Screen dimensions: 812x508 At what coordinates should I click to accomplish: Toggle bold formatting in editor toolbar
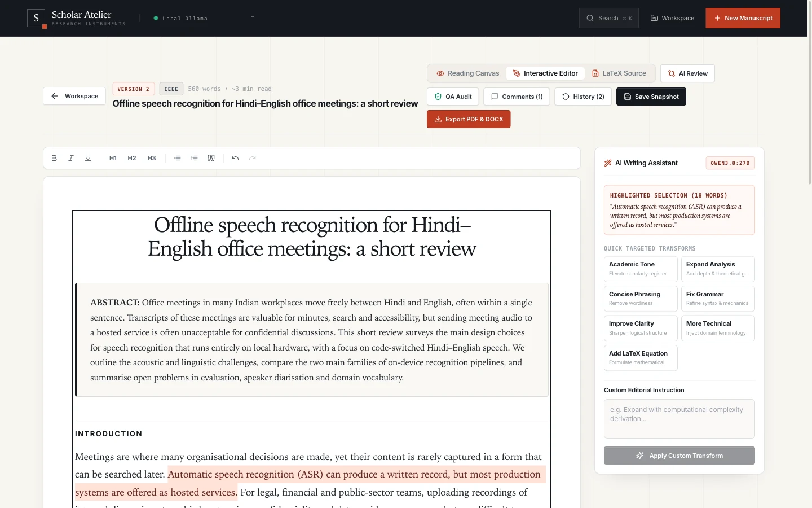tap(54, 158)
